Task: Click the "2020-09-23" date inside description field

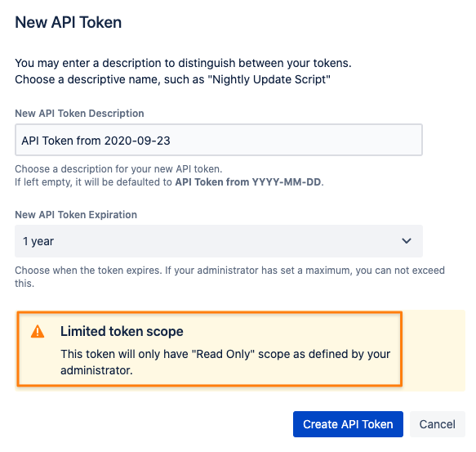Action: point(137,141)
